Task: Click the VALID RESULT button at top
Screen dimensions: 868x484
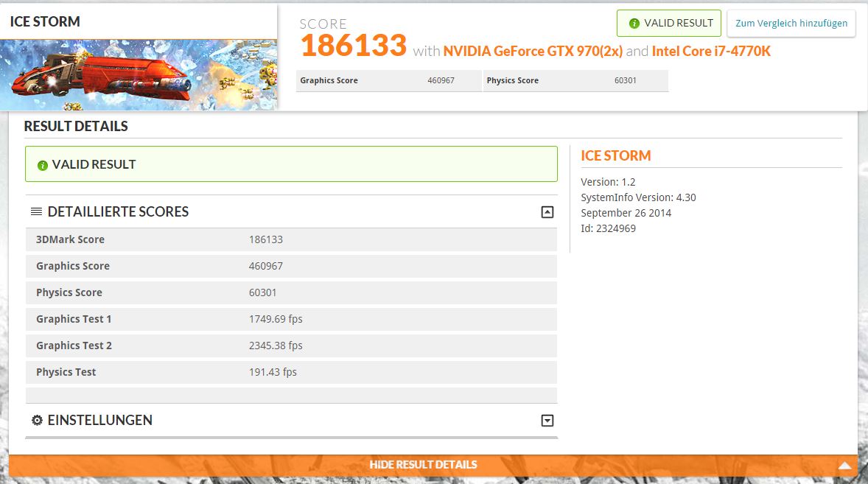Action: coord(669,24)
